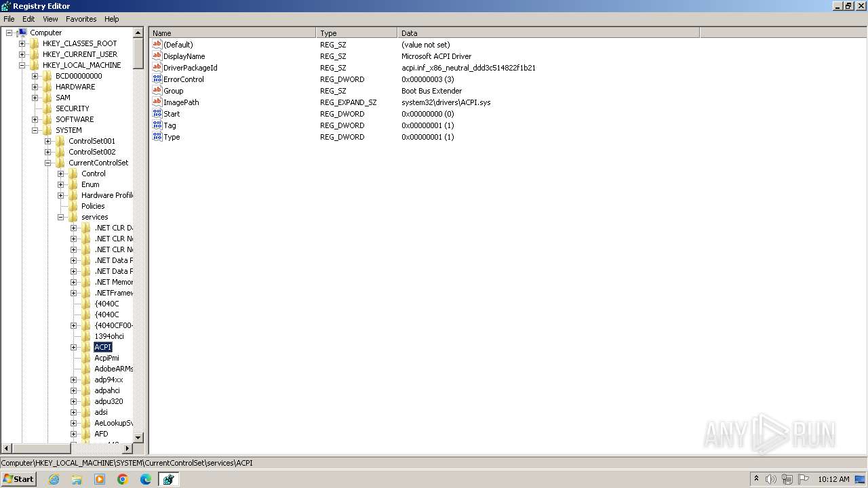Collapse HKEY_LOCAL_MACHINE hive
The height and width of the screenshot is (488, 868).
coord(22,65)
